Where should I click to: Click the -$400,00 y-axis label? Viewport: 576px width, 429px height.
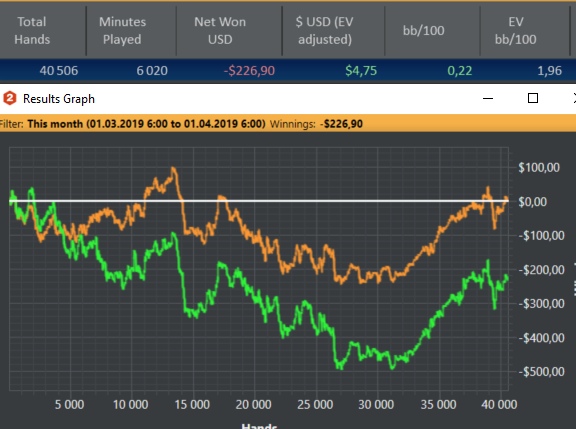point(541,338)
